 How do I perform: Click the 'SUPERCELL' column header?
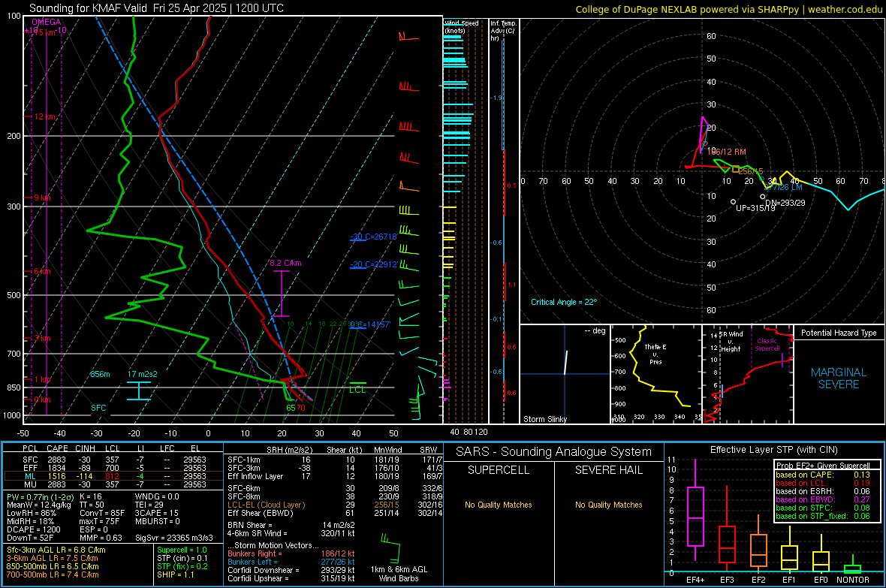(499, 470)
